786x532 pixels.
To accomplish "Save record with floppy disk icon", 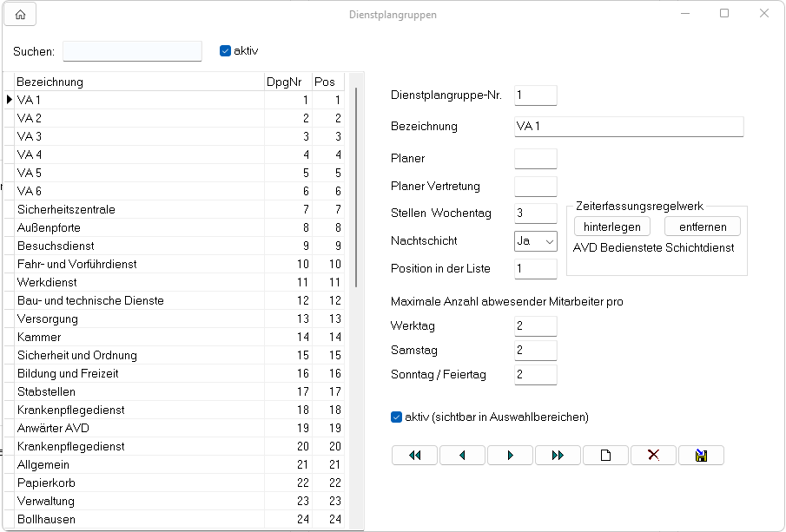I will click(701, 455).
